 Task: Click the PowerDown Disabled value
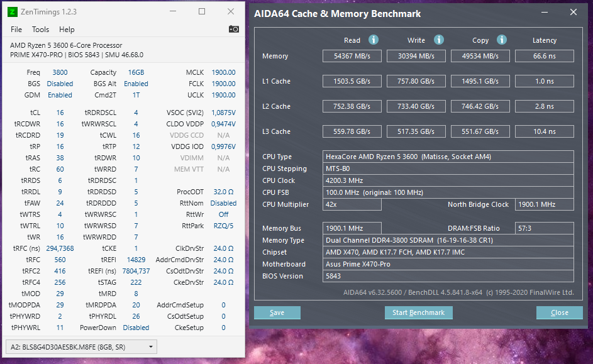point(136,328)
